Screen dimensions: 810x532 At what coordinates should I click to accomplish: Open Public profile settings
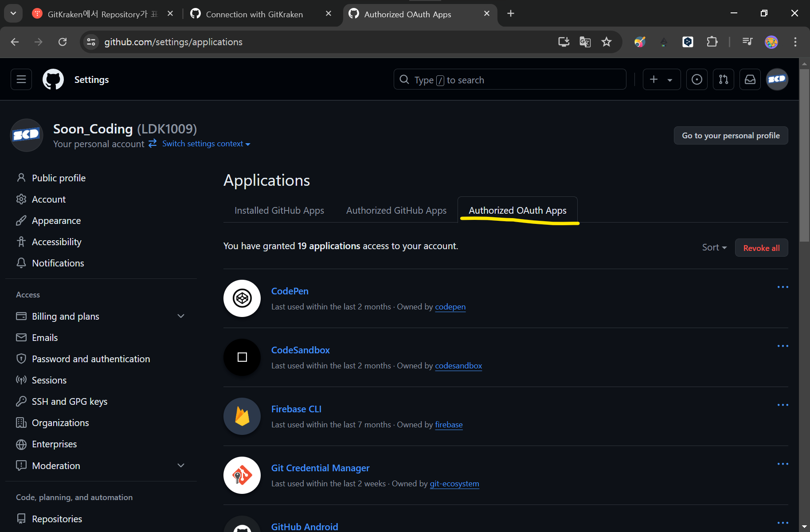click(x=59, y=178)
